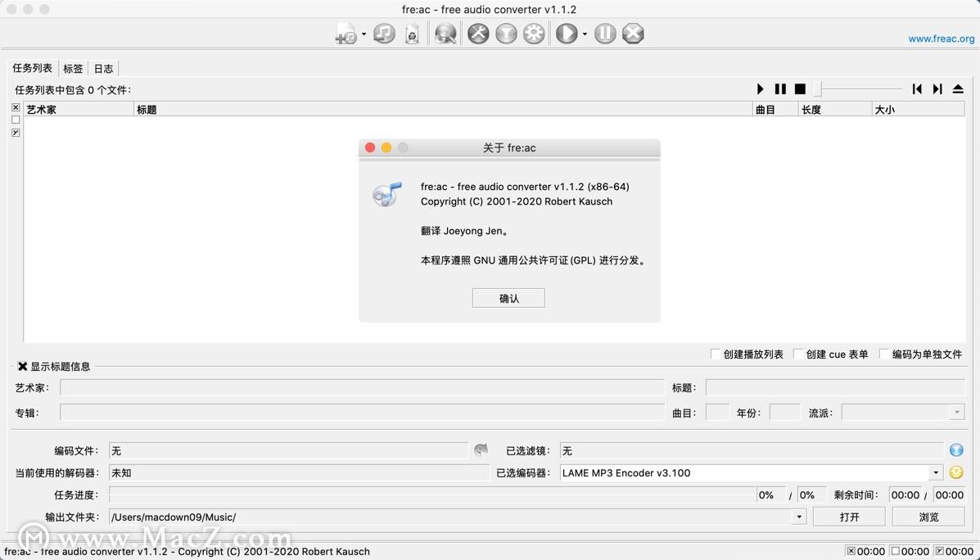This screenshot has width=980, height=560.
Task: Click the 专辑 input field
Action: [x=363, y=413]
